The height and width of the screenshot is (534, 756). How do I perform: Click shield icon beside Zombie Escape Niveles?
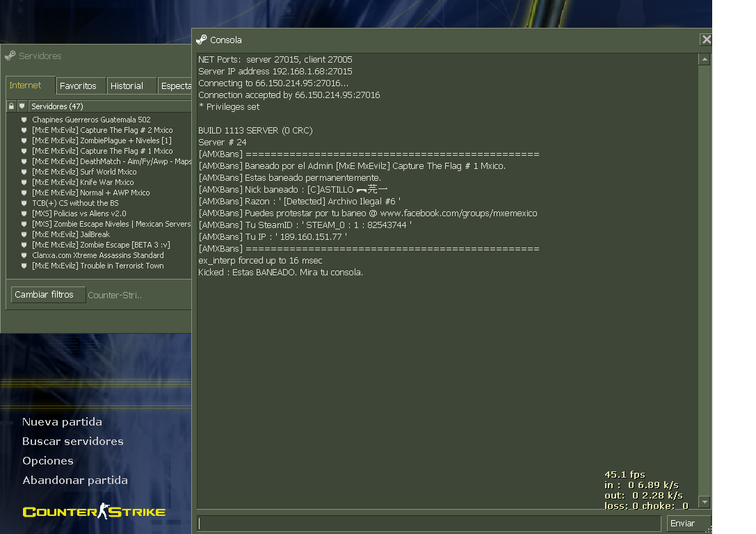(x=24, y=224)
